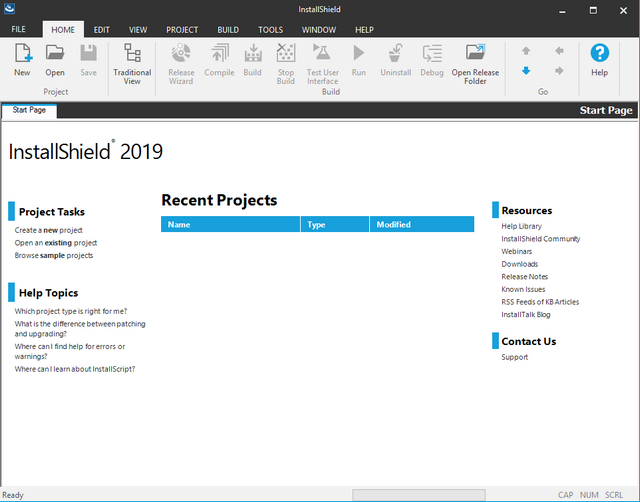This screenshot has width=640, height=502.
Task: Select the Start Page document tab
Action: (x=27, y=109)
